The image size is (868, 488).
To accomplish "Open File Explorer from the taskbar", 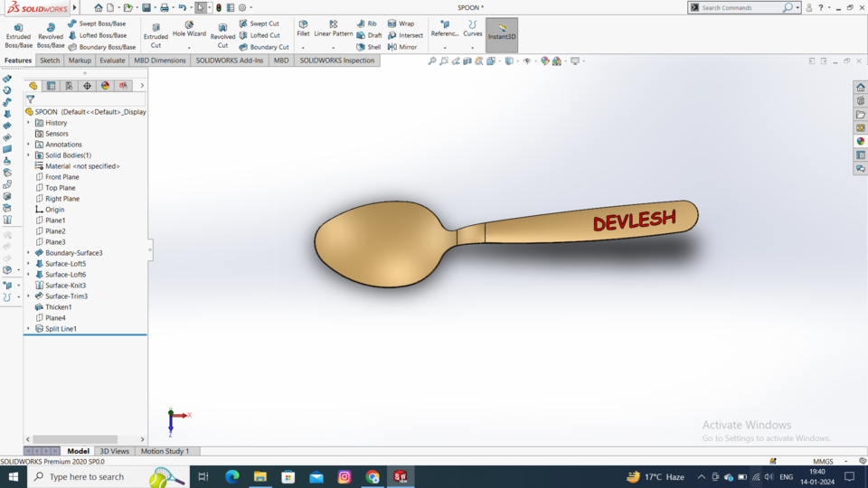I will pyautogui.click(x=260, y=476).
